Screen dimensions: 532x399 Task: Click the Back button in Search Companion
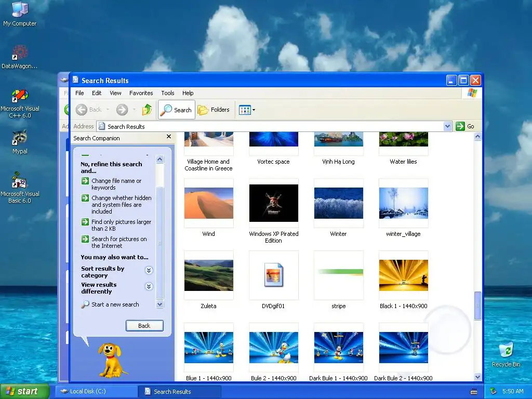(144, 326)
